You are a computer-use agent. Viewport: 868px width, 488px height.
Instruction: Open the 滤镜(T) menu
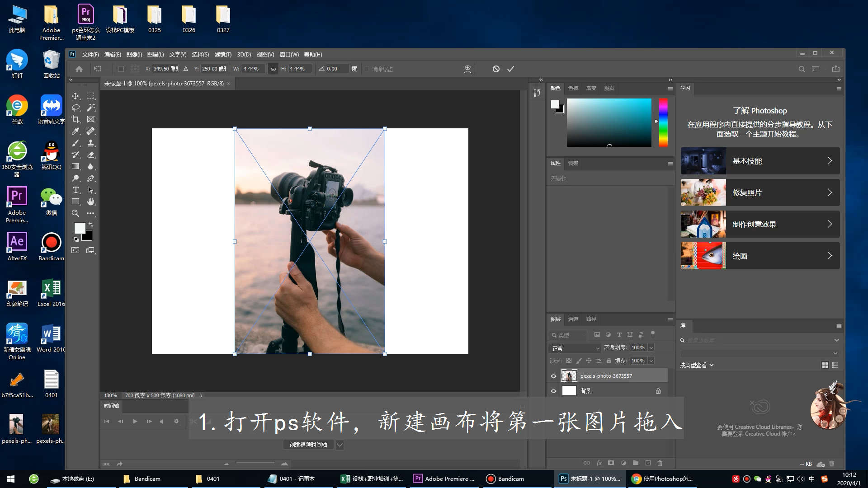point(223,54)
